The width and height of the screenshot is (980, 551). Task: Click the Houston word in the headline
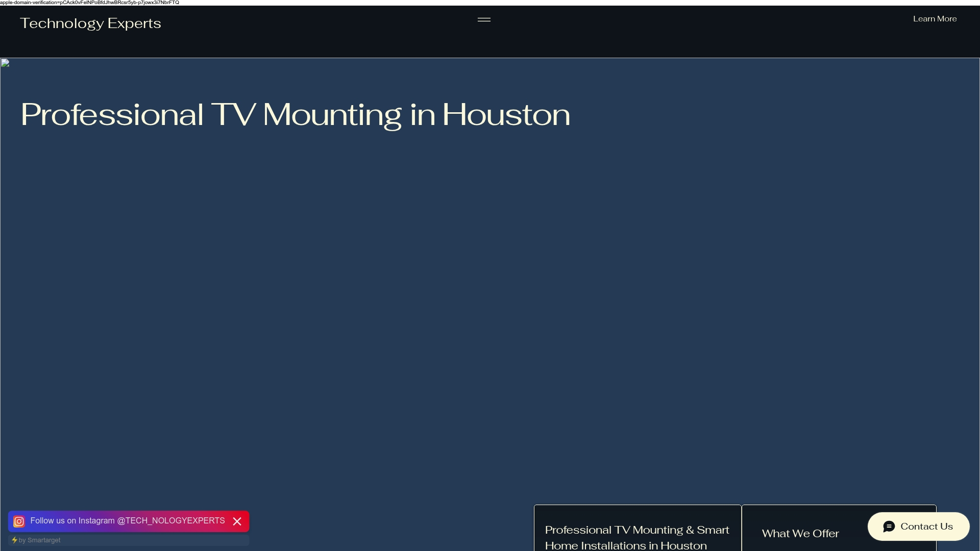pyautogui.click(x=506, y=115)
